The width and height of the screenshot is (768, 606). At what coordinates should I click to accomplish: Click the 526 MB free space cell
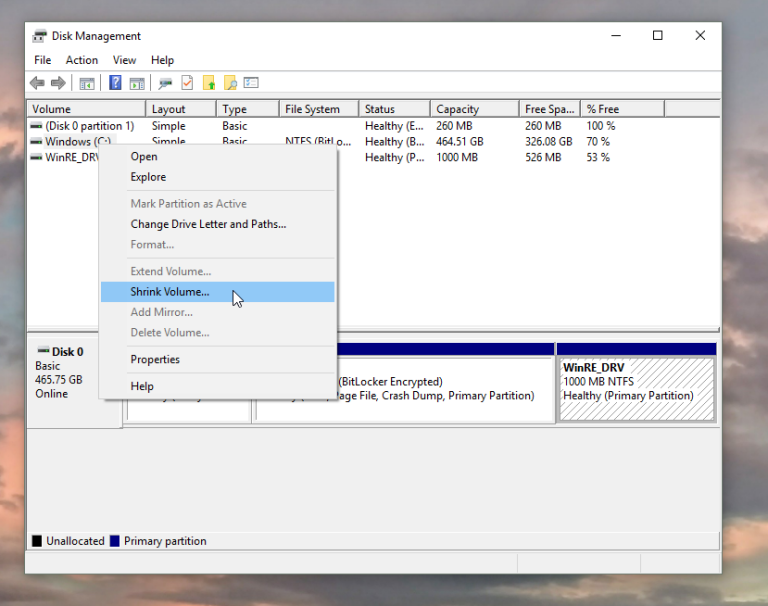(x=543, y=158)
